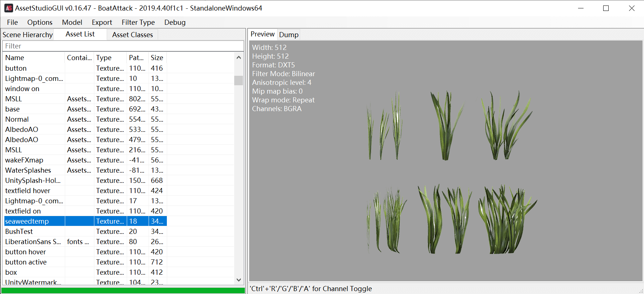The height and width of the screenshot is (294, 644).
Task: Select the BushTest texture asset
Action: click(19, 231)
